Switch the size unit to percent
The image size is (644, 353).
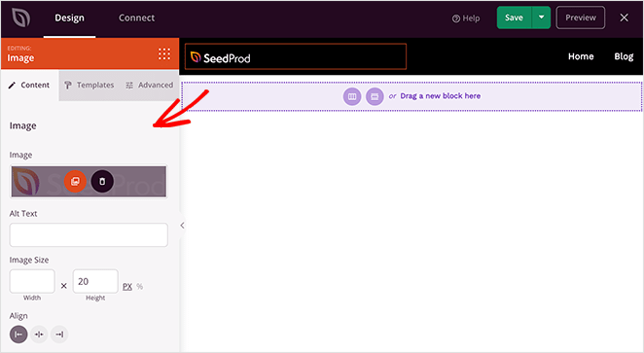(140, 287)
